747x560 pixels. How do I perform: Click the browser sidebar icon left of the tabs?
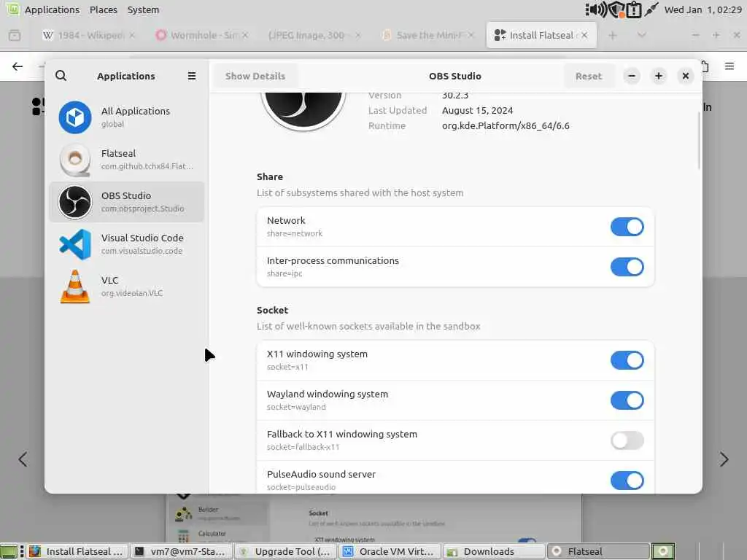click(15, 35)
